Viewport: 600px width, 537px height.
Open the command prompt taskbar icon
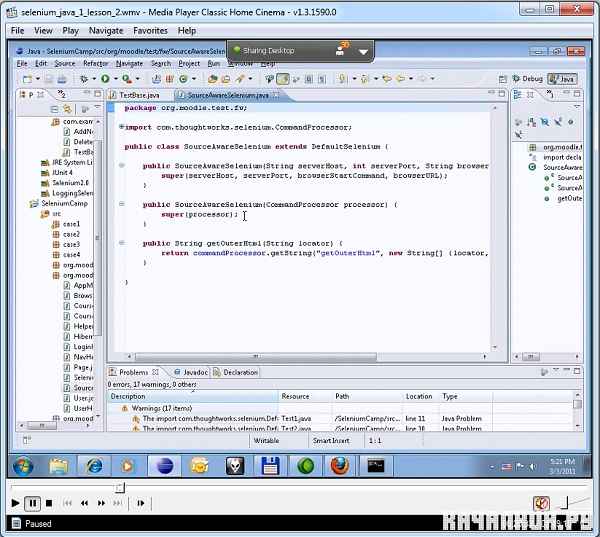[x=376, y=466]
